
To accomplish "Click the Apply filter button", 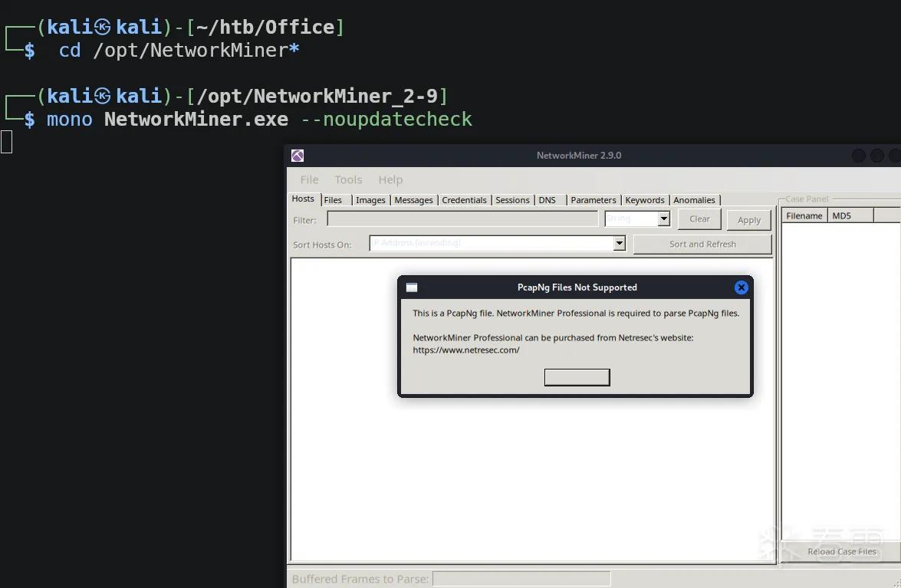I will 748,220.
